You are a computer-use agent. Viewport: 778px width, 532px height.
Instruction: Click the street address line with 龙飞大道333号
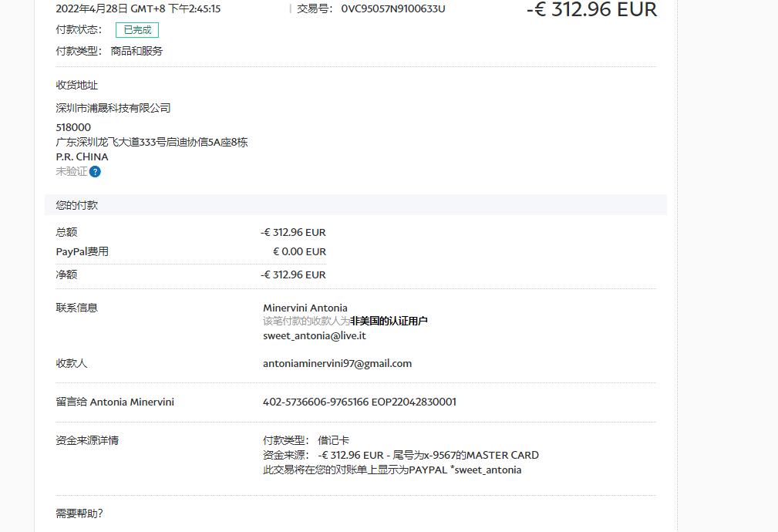pos(151,142)
